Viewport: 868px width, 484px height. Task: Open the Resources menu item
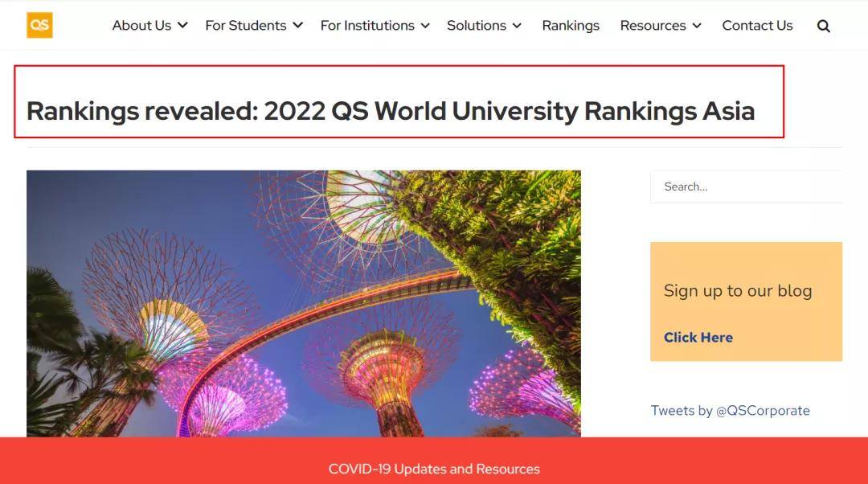pos(653,26)
